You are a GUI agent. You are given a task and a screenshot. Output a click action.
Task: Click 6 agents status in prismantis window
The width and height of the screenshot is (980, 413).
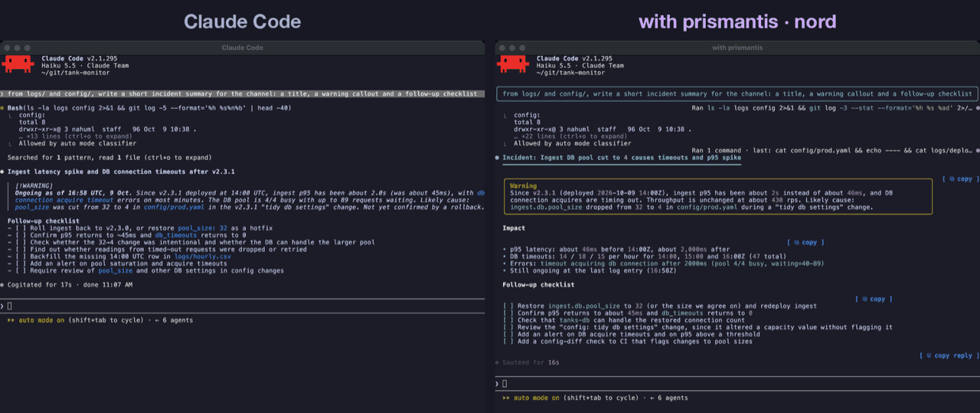[x=669, y=398]
